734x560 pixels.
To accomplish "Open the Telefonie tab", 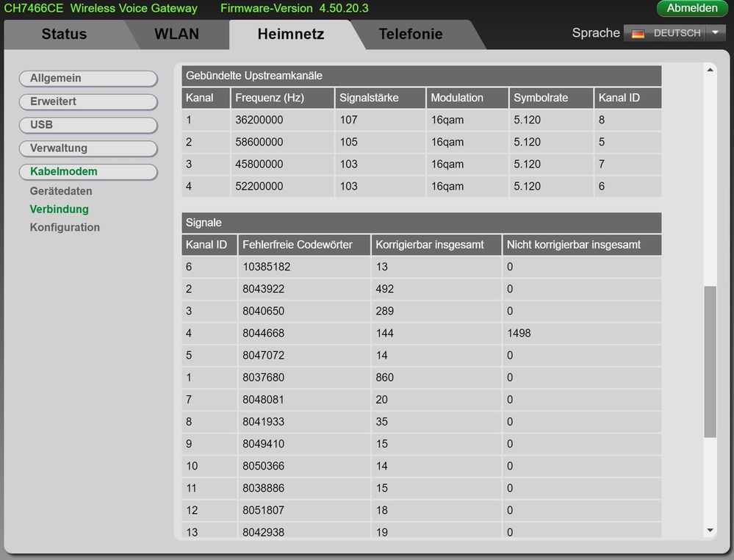I will [411, 35].
